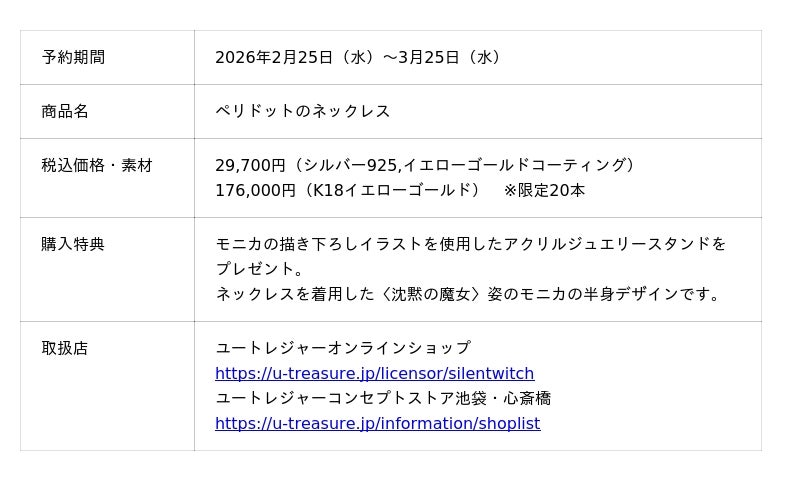Click the ユートレジャーオンラインショップ text
Image resolution: width=800 pixels, height=481 pixels.
(342, 348)
